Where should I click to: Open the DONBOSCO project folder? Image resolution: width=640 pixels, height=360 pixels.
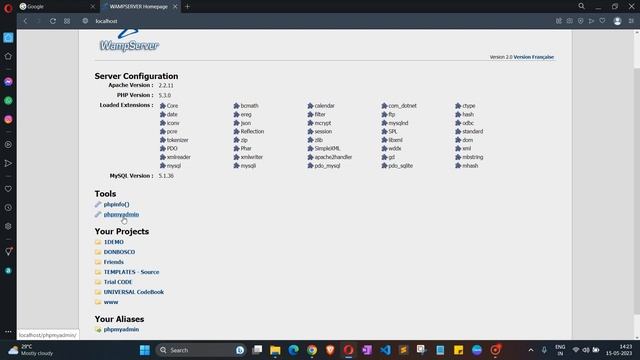click(119, 252)
